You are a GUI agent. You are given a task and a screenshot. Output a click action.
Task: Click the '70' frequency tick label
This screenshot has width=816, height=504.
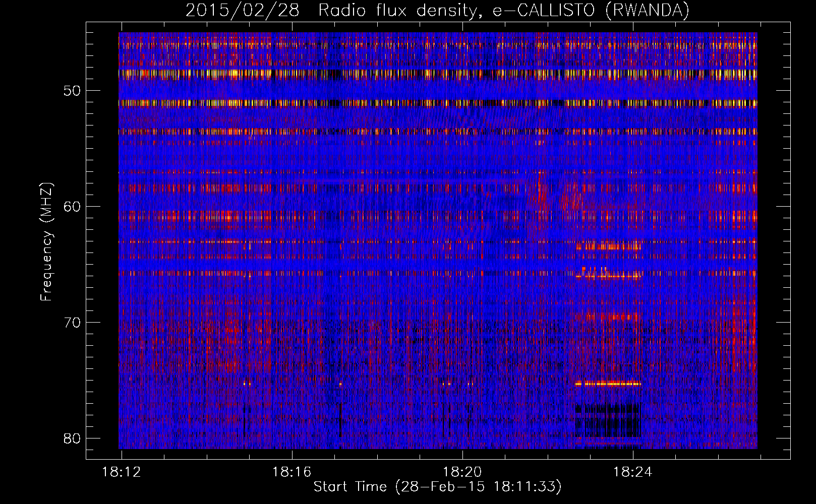point(72,323)
